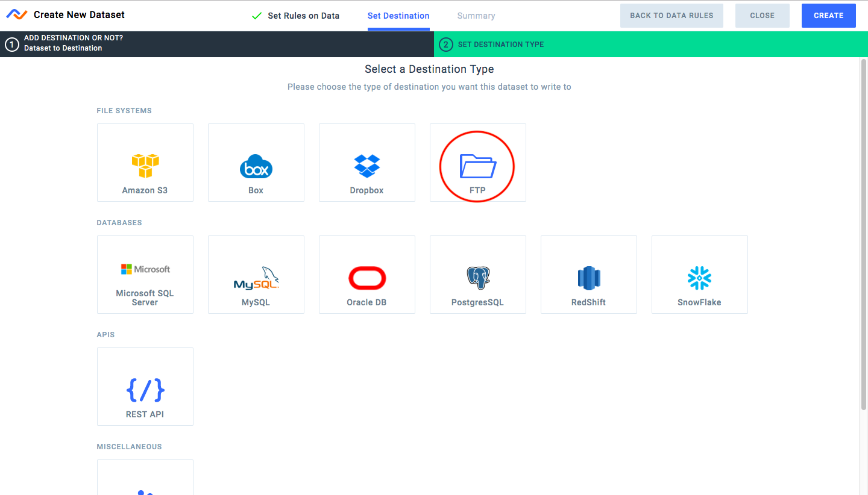
Task: Click the MySQL label text
Action: (256, 302)
